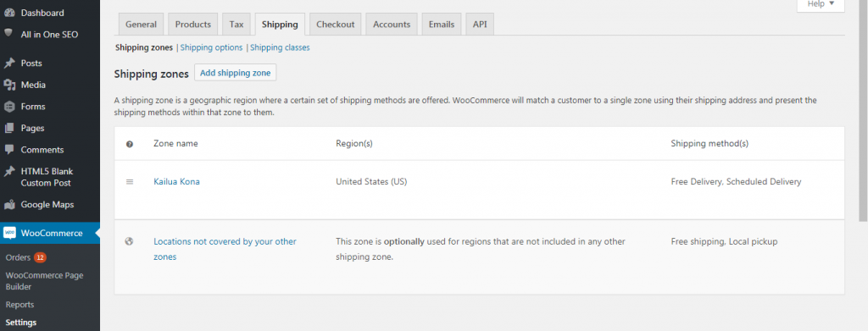Click the United States (US) region cell

[x=371, y=181]
